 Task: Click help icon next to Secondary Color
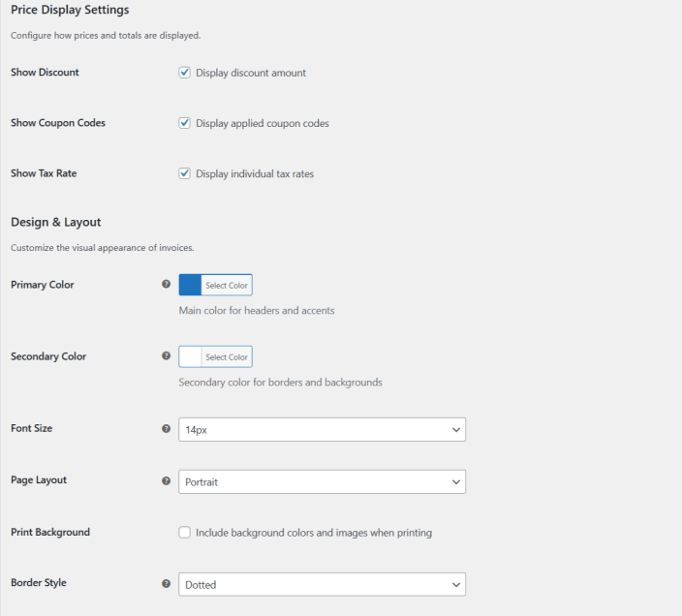[x=166, y=356]
